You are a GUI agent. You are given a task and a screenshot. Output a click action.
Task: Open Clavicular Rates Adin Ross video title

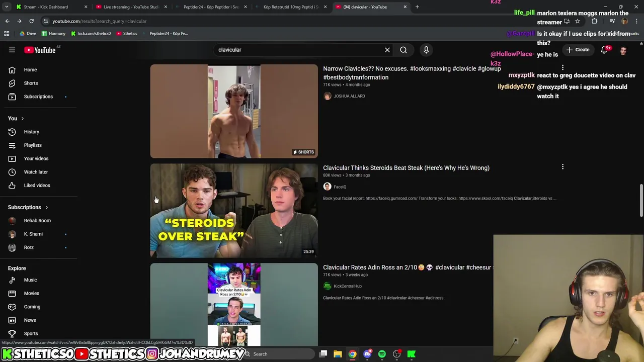pos(408,267)
